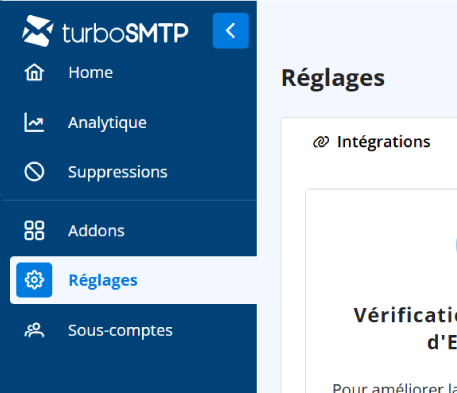457x393 pixels.
Task: Click the Home house icon
Action: click(34, 72)
